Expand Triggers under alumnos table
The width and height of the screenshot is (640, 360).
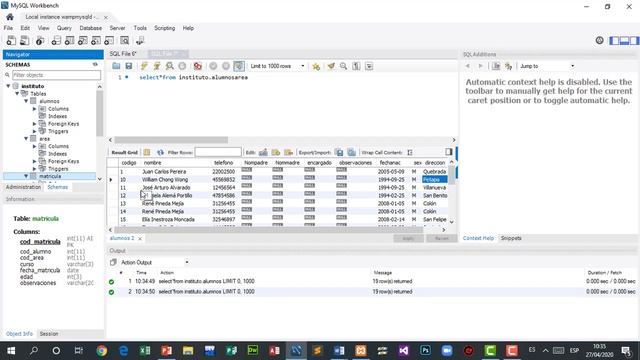coord(35,131)
